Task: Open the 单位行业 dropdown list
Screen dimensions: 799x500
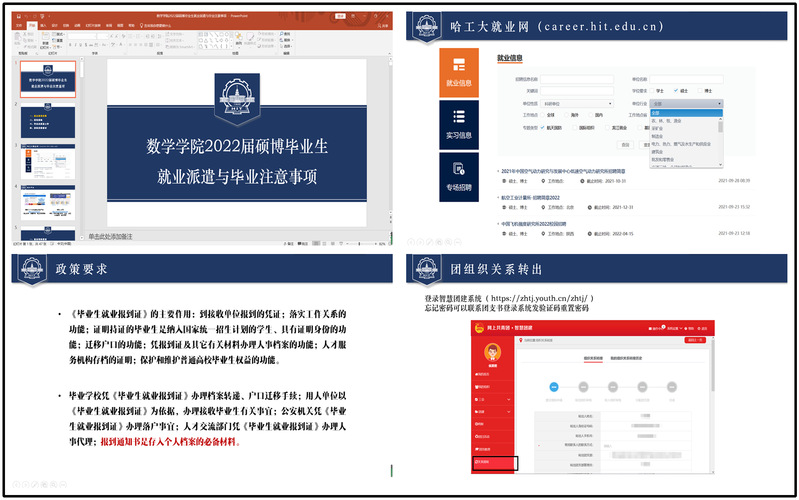Action: tap(685, 103)
